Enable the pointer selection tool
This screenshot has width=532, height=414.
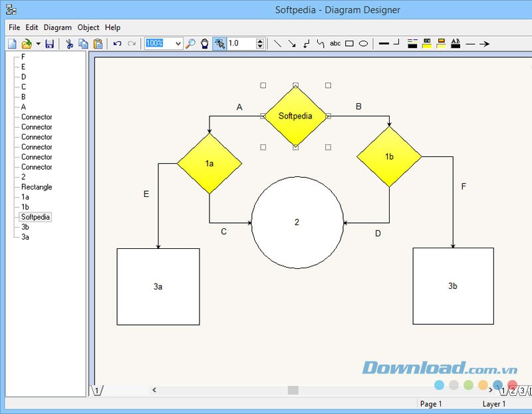tap(219, 44)
